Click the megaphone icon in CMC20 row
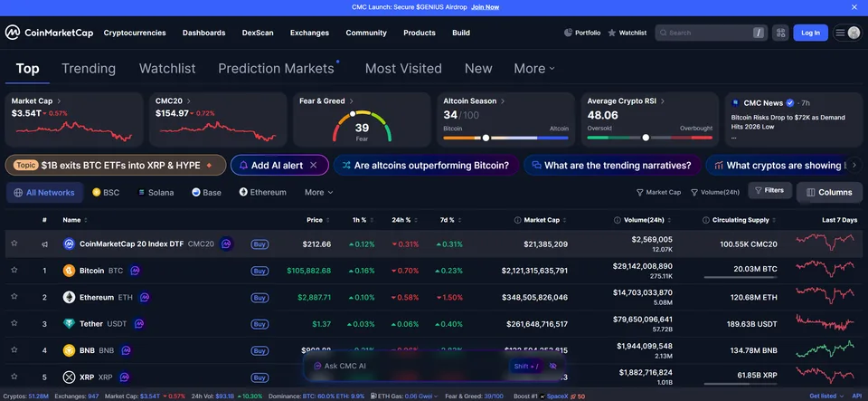Viewport: 868px width, 401px height. [44, 243]
